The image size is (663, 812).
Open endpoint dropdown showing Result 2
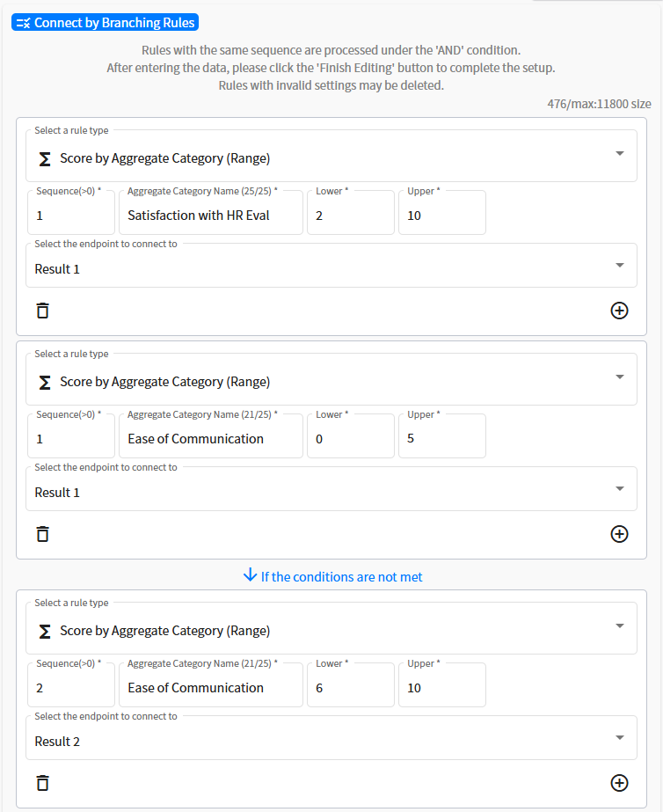(331, 738)
